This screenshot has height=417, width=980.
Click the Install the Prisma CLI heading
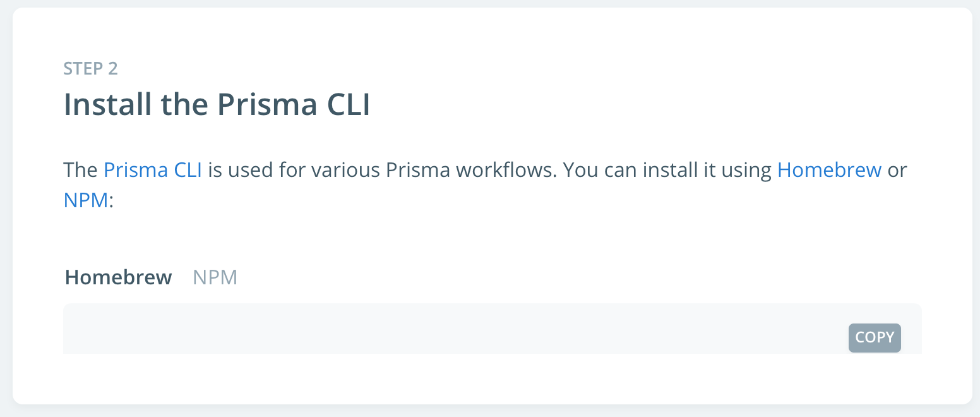pyautogui.click(x=217, y=104)
